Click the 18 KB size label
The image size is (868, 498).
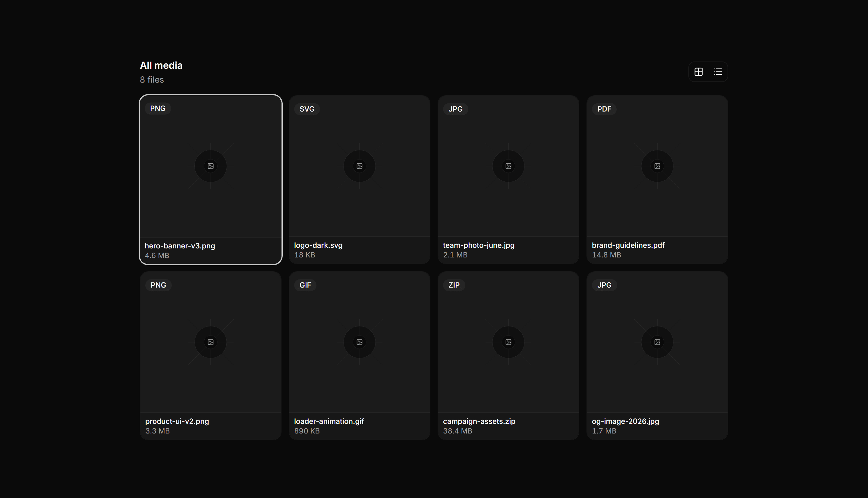tap(305, 255)
